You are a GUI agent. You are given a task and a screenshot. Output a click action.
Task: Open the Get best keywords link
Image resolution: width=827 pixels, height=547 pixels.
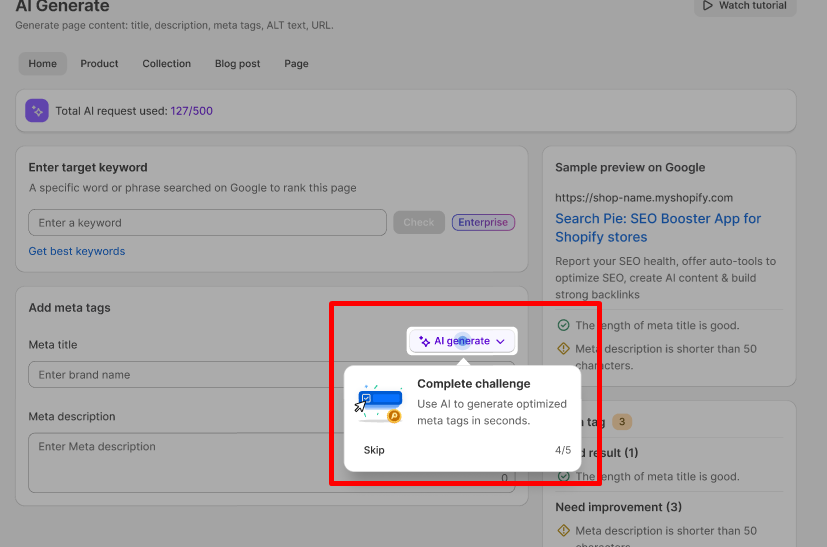77,251
